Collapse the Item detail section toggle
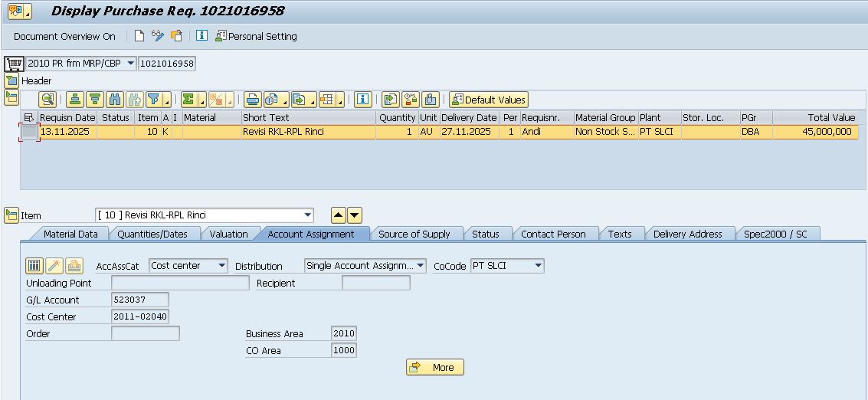Screen dimensions: 868x400 [x=11, y=215]
